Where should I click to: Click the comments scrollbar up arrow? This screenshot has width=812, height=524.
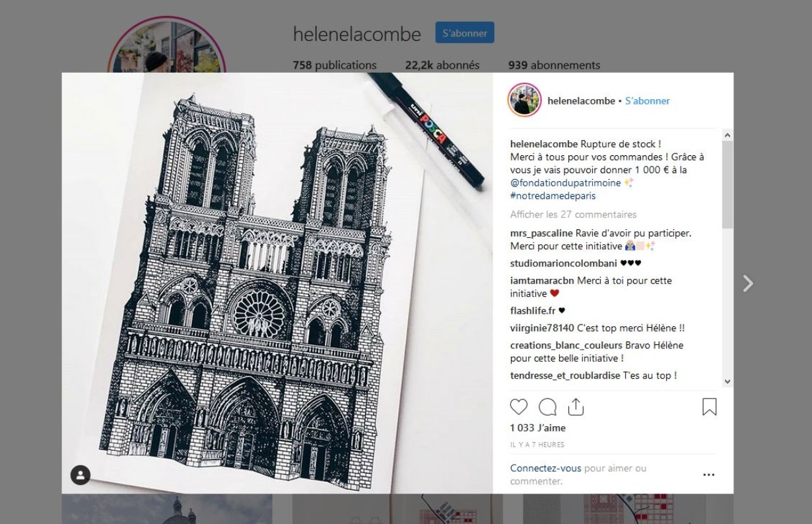click(727, 135)
